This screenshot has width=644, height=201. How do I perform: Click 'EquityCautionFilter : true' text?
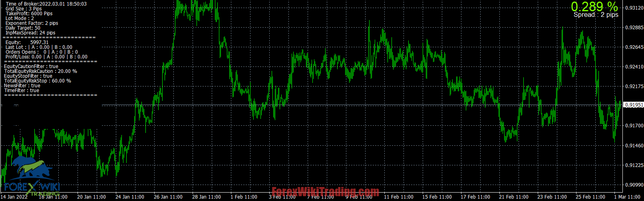pyautogui.click(x=31, y=66)
